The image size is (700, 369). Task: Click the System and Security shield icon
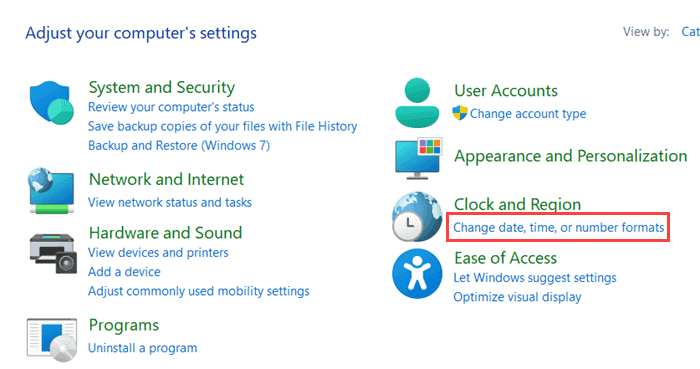51,103
